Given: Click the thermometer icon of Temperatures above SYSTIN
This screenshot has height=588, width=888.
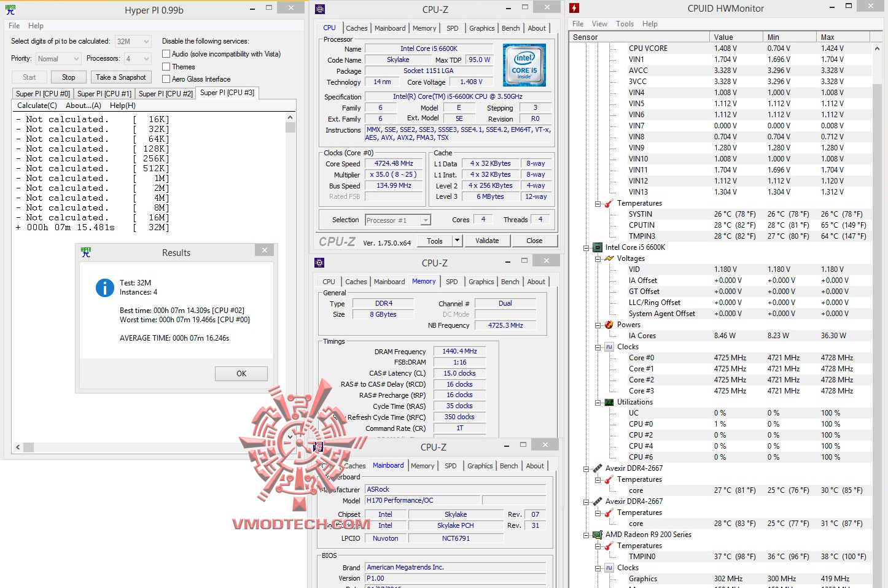Looking at the screenshot, I should pos(609,203).
